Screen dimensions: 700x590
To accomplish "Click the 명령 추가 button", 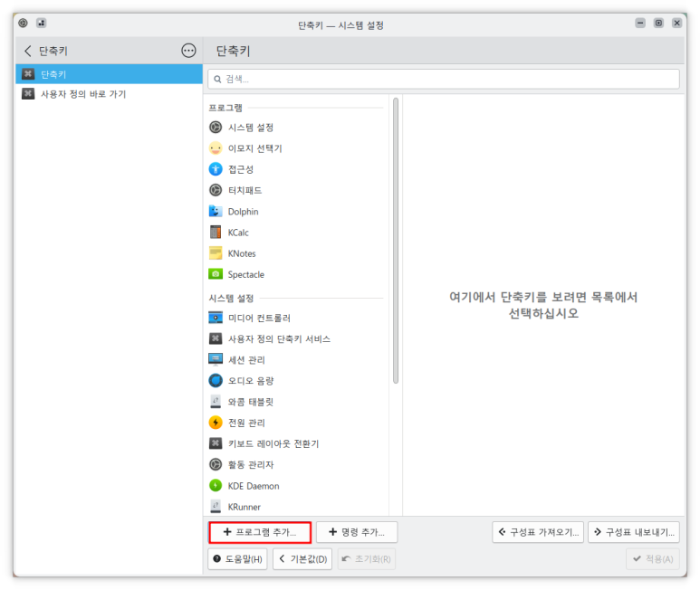I will coord(357,532).
